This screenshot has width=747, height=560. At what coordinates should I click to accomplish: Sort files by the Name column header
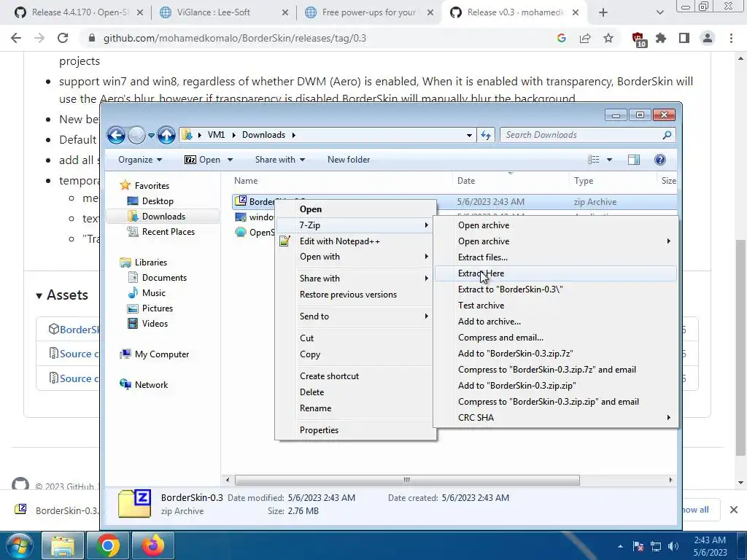341,181
